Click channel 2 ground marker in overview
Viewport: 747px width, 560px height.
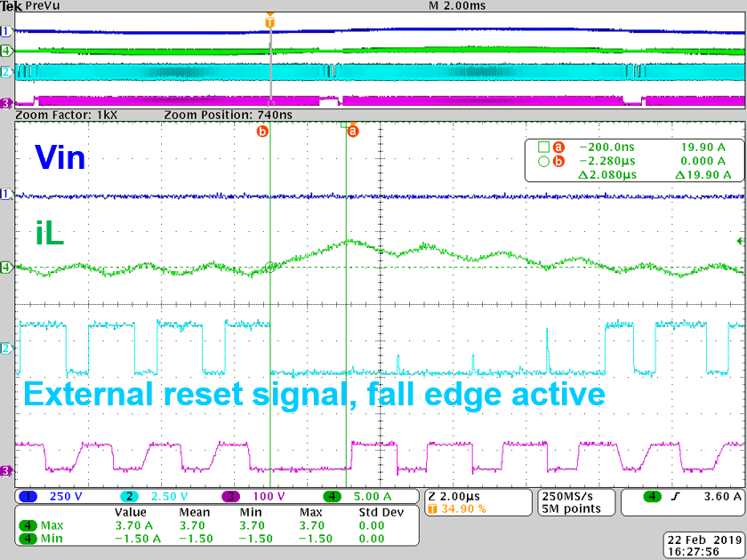(5, 72)
